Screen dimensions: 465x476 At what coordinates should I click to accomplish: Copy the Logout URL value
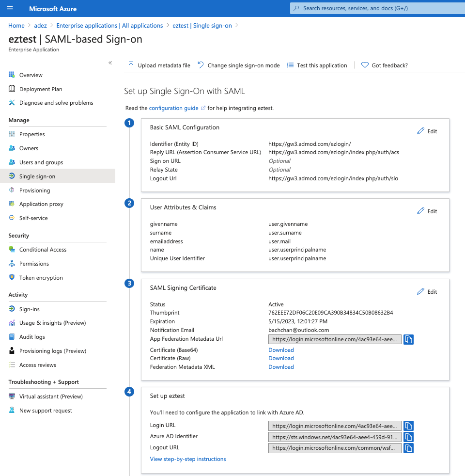click(409, 448)
